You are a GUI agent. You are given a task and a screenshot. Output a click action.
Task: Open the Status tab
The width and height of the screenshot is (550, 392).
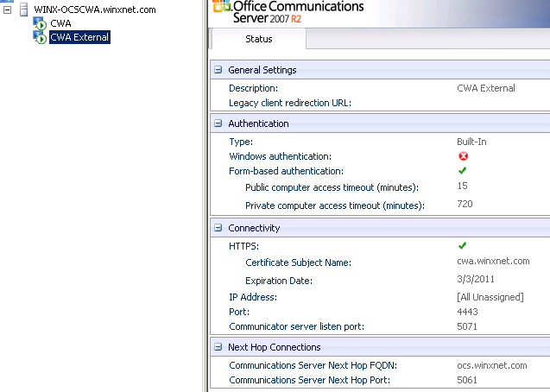tap(258, 39)
